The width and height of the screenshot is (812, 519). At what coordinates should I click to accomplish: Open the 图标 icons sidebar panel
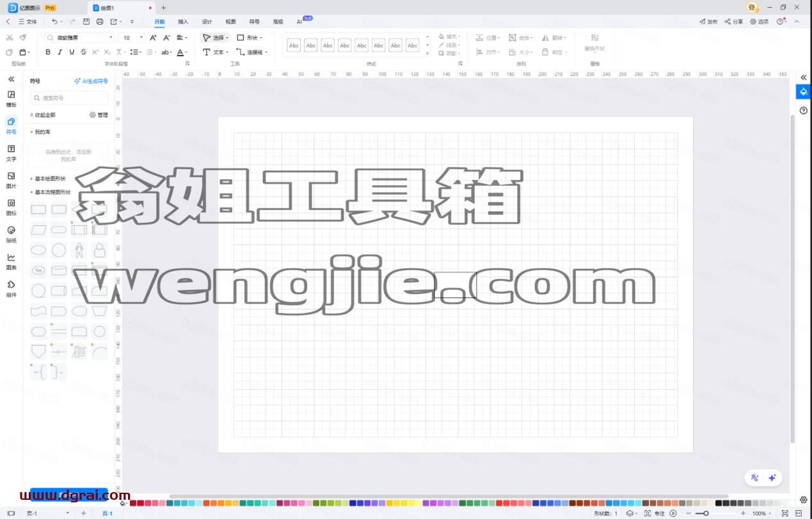pyautogui.click(x=11, y=207)
